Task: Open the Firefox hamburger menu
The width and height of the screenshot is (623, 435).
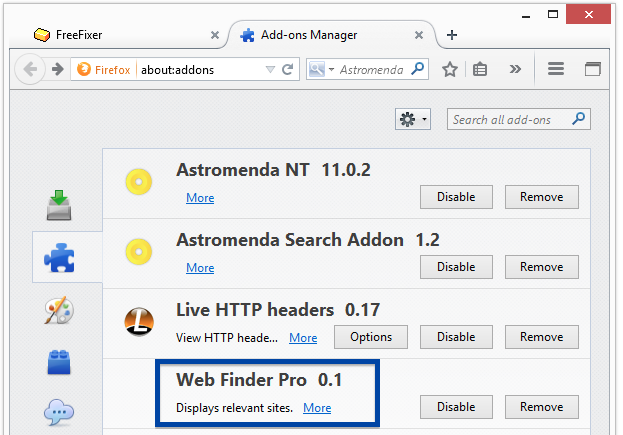Action: pyautogui.click(x=555, y=69)
